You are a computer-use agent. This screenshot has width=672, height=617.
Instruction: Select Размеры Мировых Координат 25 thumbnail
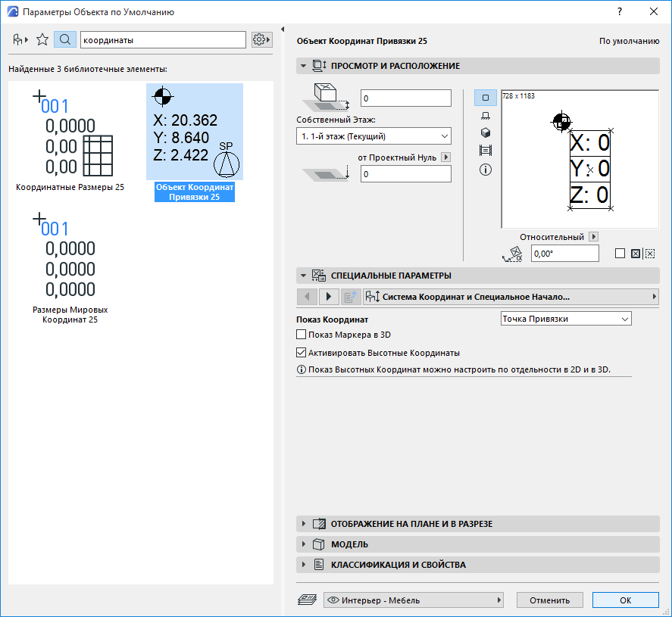tap(70, 267)
